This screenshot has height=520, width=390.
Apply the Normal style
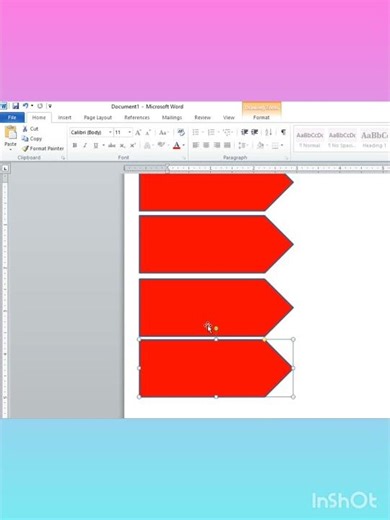tap(310, 140)
